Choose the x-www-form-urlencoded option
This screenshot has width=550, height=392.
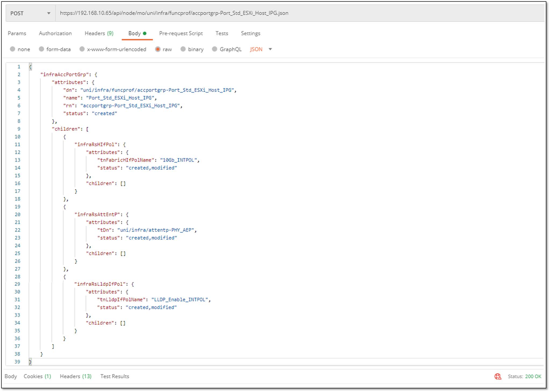[x=82, y=49]
